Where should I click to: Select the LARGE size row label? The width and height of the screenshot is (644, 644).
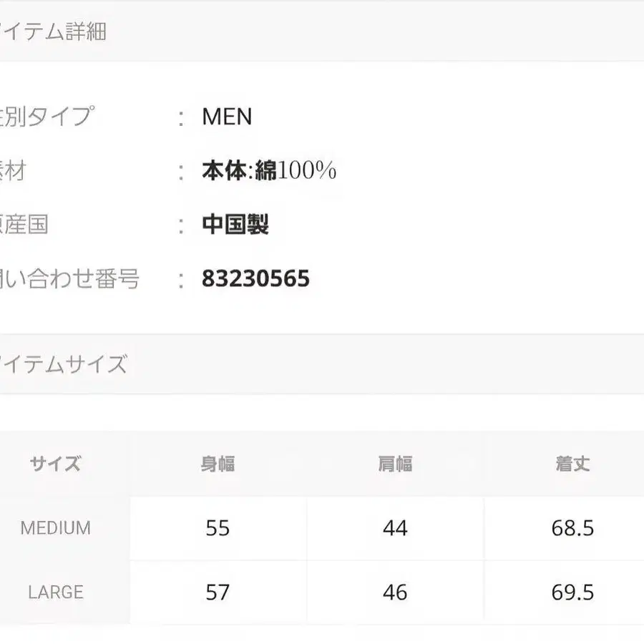coord(55,592)
